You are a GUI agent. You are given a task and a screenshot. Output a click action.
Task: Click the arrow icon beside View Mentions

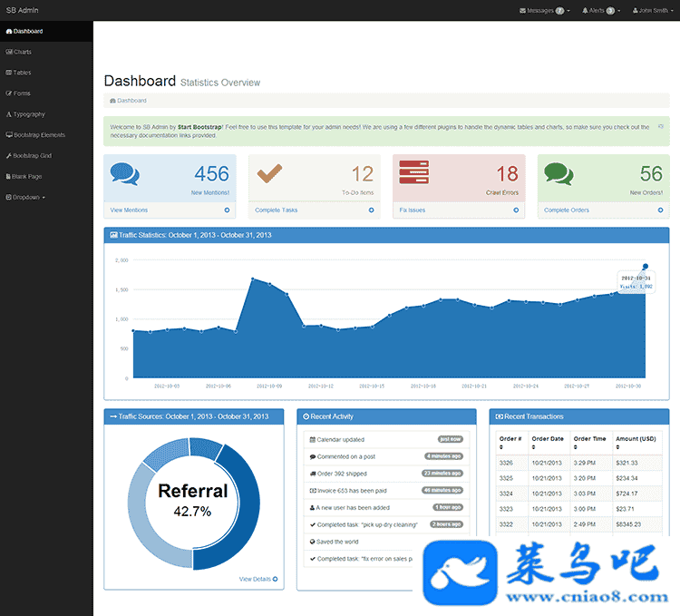pos(227,210)
